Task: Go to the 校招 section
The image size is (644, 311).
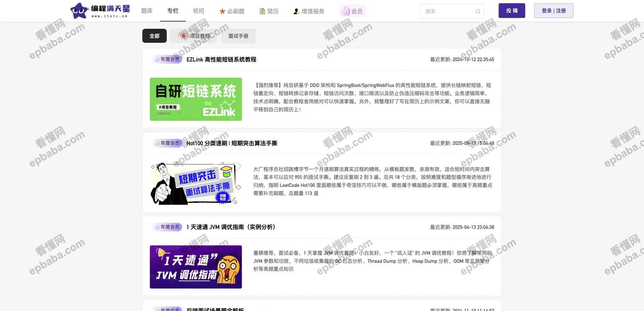Action: [199, 11]
